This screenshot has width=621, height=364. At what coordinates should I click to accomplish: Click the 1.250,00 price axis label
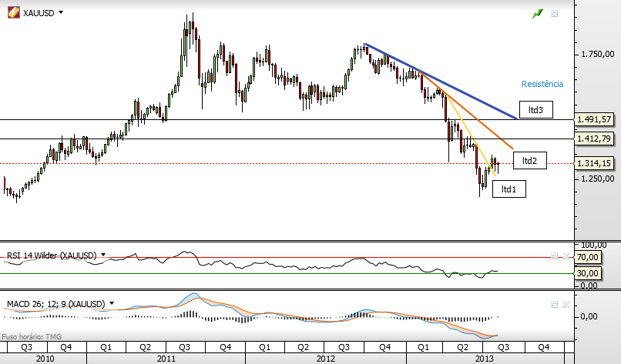tap(598, 179)
